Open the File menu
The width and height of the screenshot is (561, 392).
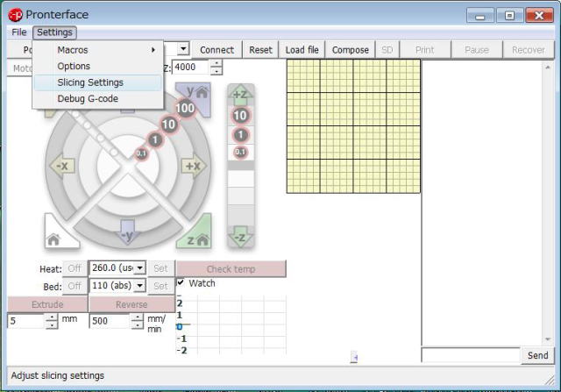click(x=19, y=32)
